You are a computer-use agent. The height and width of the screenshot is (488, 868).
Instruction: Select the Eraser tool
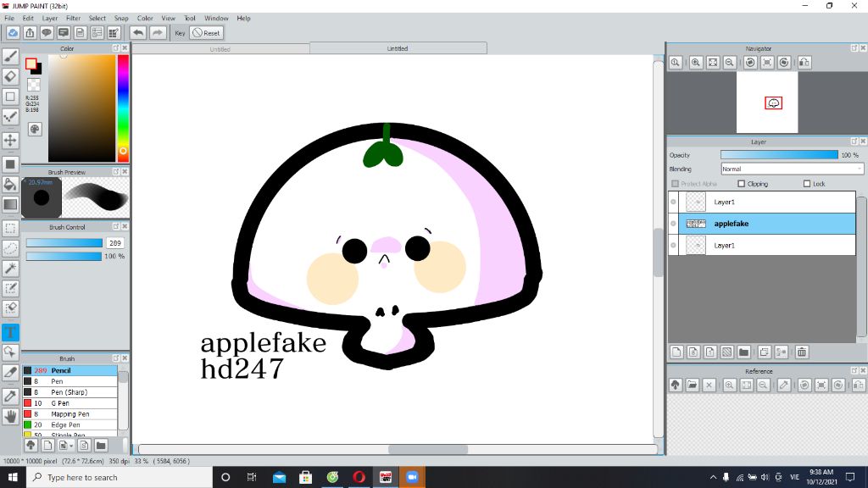10,76
